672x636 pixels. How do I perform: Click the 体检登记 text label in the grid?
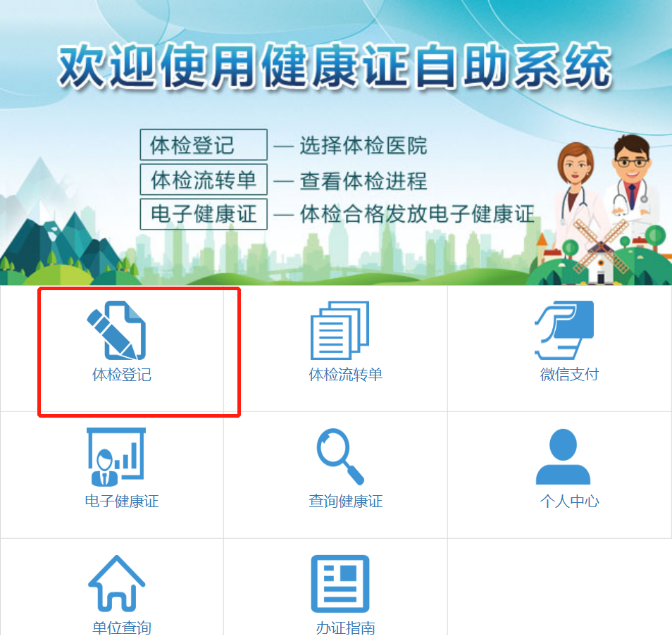click(122, 375)
